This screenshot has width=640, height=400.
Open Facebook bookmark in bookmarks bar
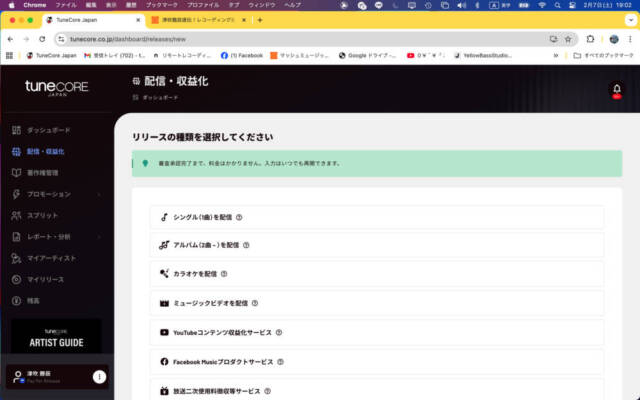click(x=241, y=55)
